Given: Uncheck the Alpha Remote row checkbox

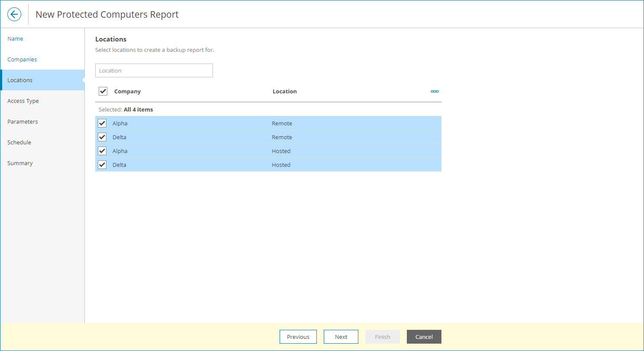Looking at the screenshot, I should [x=102, y=123].
